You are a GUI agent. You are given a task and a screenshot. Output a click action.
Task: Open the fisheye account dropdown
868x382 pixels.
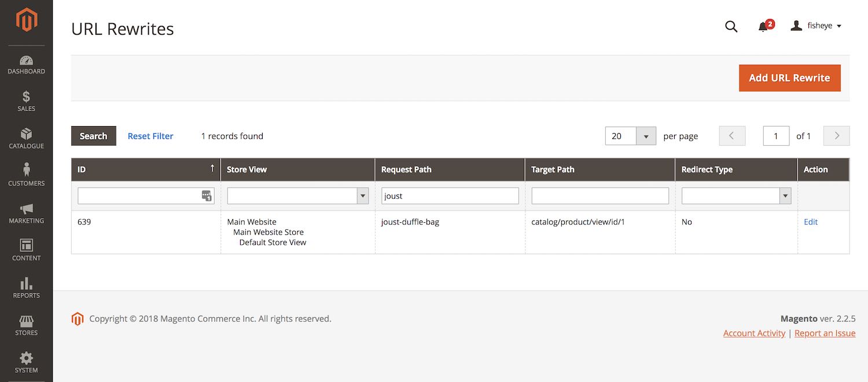coord(816,26)
